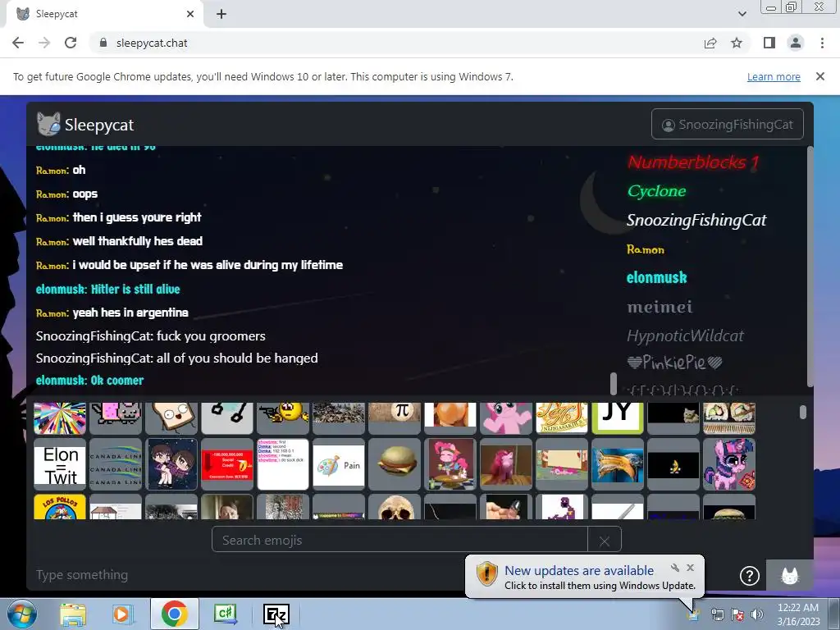This screenshot has height=630, width=840.
Task: Click the taskbar clock showing 12:22 AM
Action: point(798,614)
